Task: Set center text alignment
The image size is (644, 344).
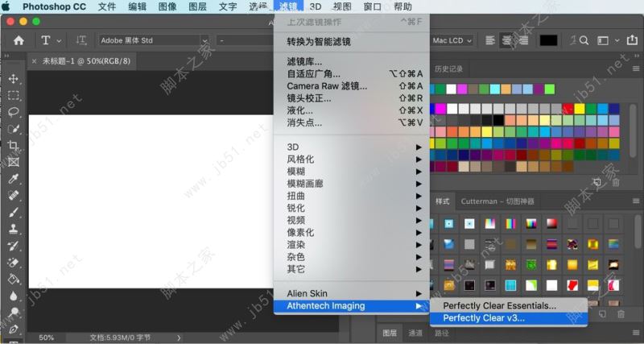Action: (x=507, y=40)
